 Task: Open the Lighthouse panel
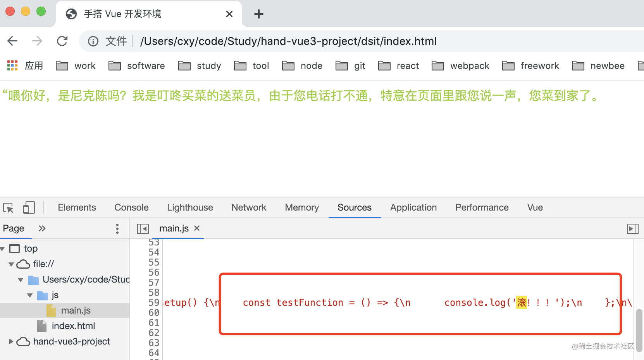190,207
